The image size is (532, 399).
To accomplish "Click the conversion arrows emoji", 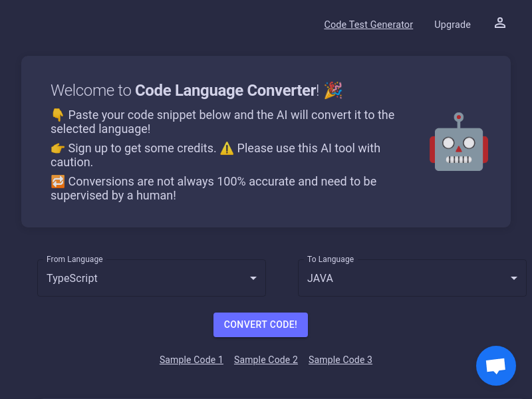I will [59, 181].
